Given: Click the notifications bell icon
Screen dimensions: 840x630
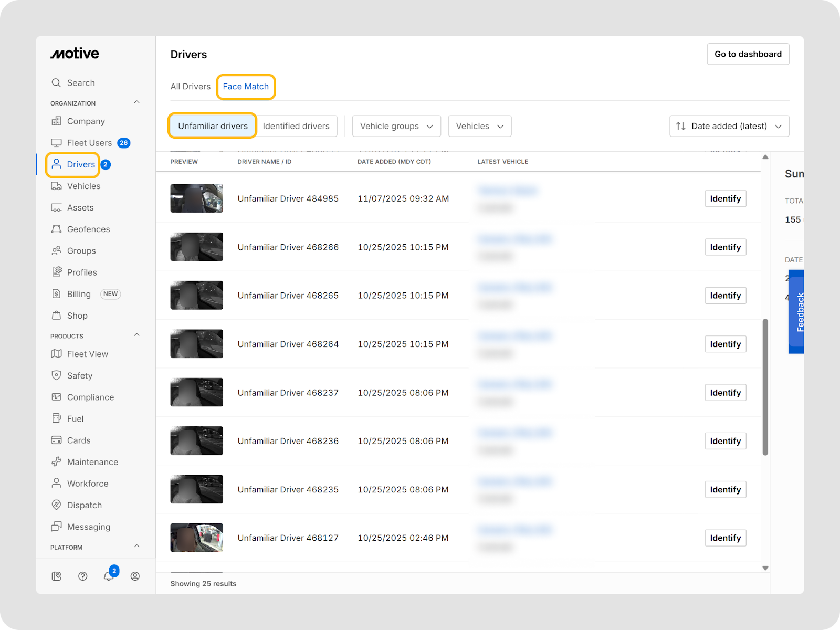Looking at the screenshot, I should click(x=109, y=576).
